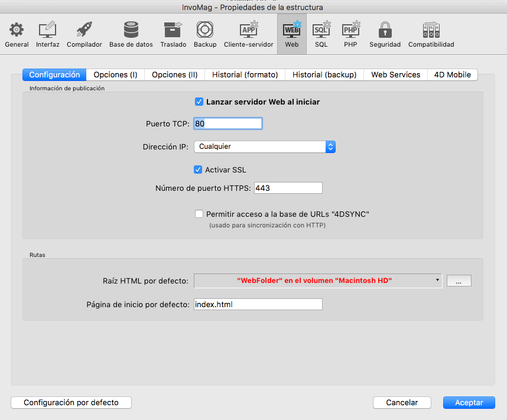Select the Interfaz toolbar icon
Screen dimensions: 507x420
47,30
